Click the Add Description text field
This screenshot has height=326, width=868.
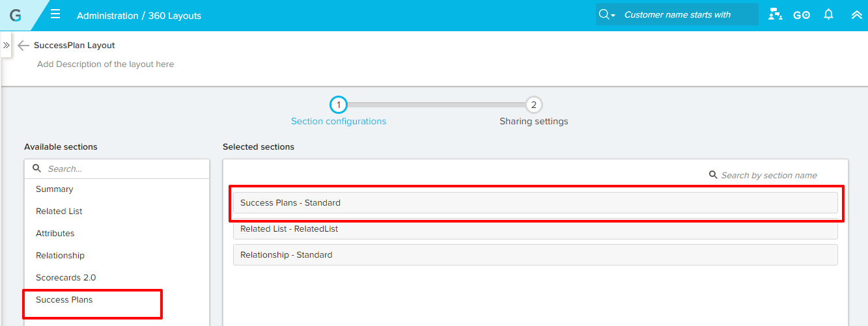tap(105, 64)
